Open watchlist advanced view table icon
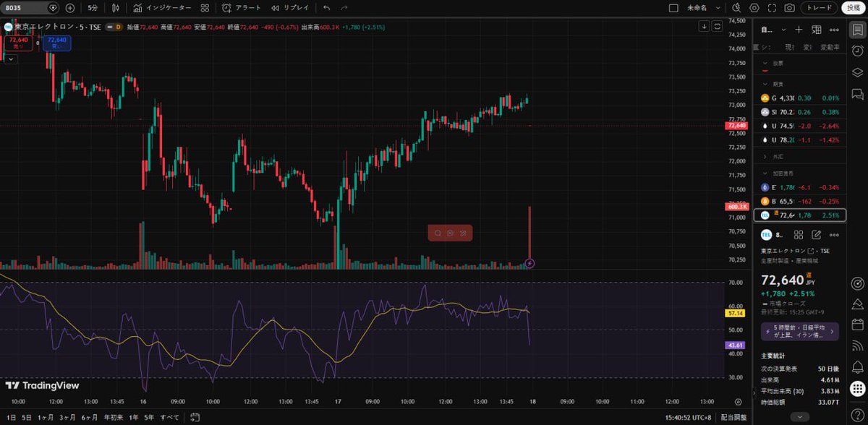This screenshot has width=868, height=425. (x=817, y=30)
